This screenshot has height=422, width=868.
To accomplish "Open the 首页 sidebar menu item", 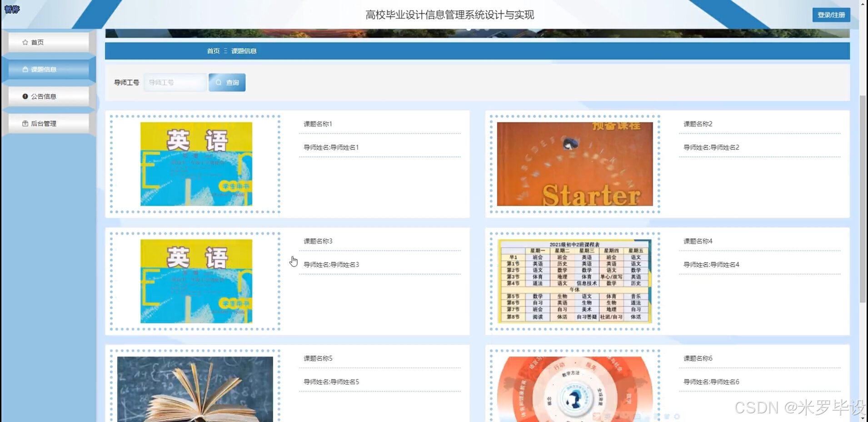I will tap(49, 42).
